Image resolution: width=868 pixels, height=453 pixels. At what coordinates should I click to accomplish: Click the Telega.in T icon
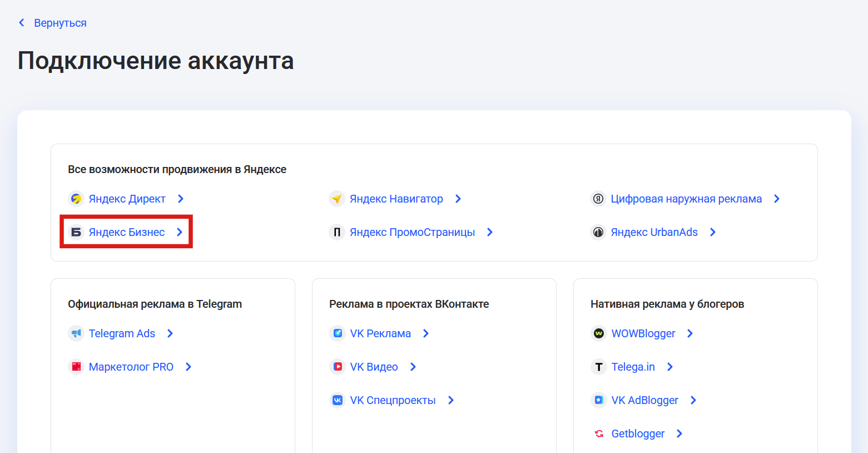click(599, 367)
